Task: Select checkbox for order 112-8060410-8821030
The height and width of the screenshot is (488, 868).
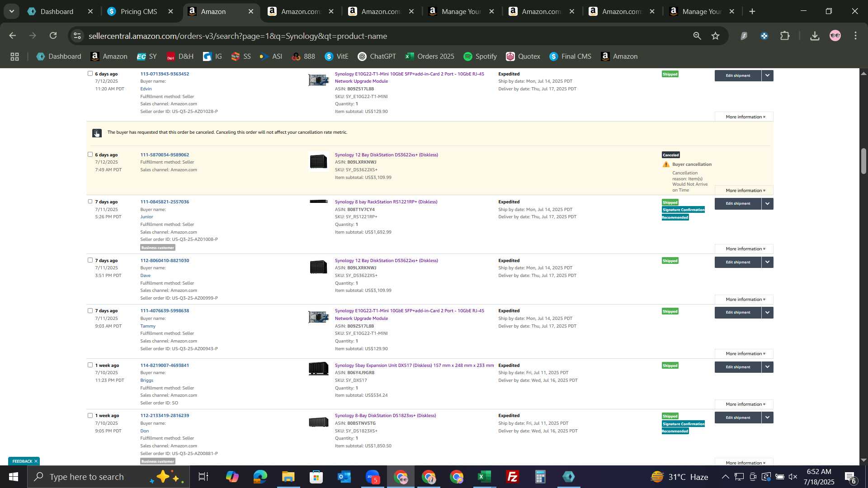Action: [x=90, y=260]
